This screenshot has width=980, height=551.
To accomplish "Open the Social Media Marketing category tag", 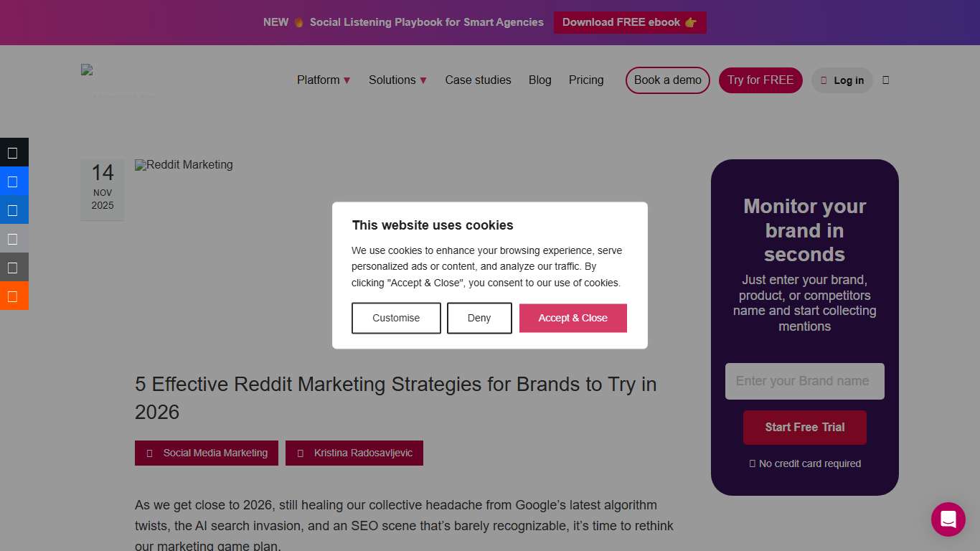I will click(206, 453).
